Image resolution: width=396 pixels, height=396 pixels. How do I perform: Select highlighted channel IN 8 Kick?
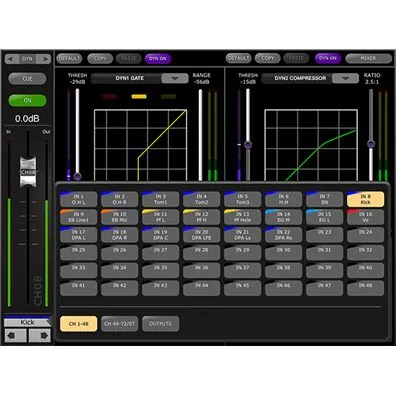pos(365,199)
